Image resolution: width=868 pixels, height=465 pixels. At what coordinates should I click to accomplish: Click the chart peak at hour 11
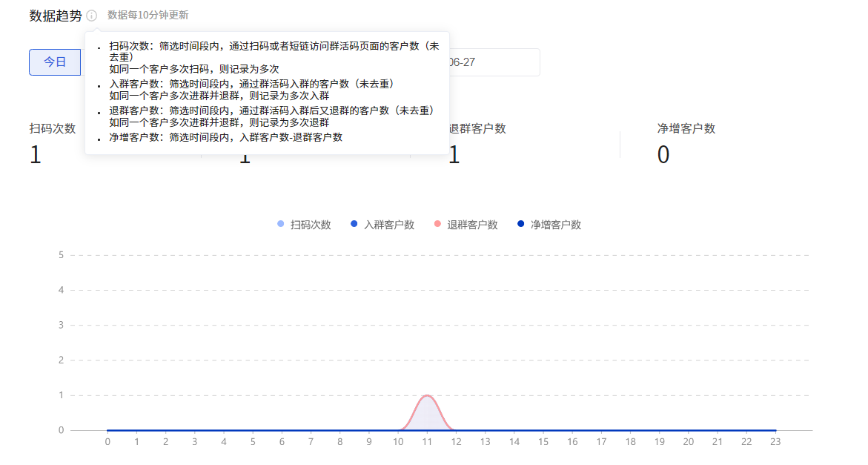[x=427, y=395]
